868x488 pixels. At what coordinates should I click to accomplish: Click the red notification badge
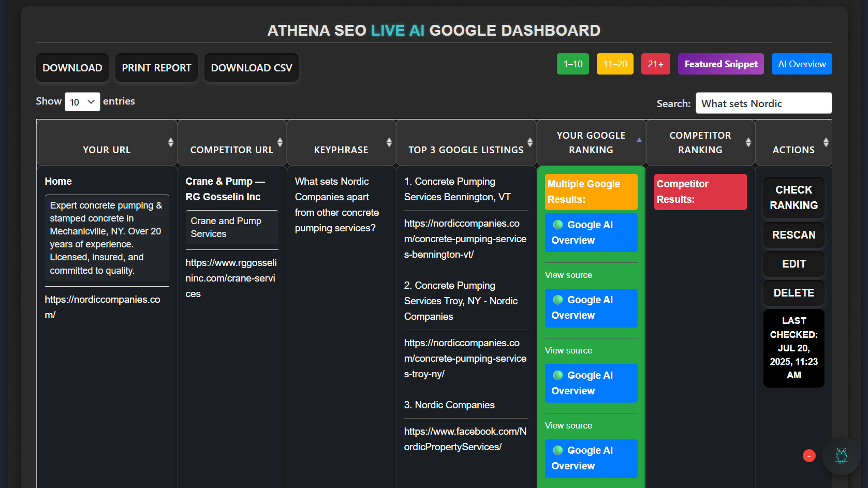tap(809, 456)
